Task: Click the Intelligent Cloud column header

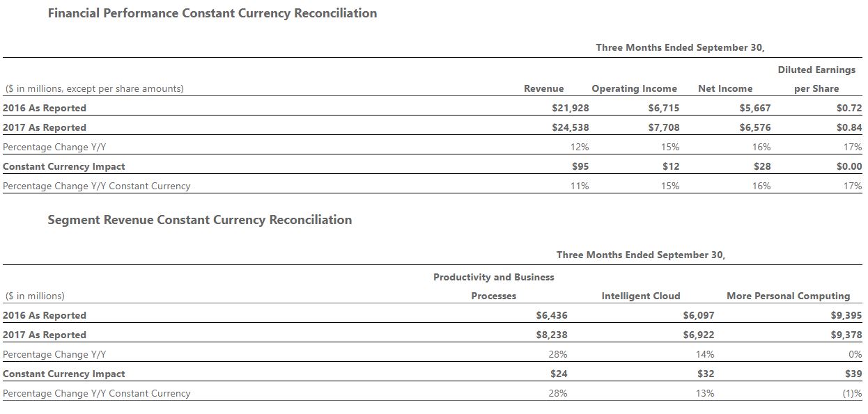Action: [641, 296]
